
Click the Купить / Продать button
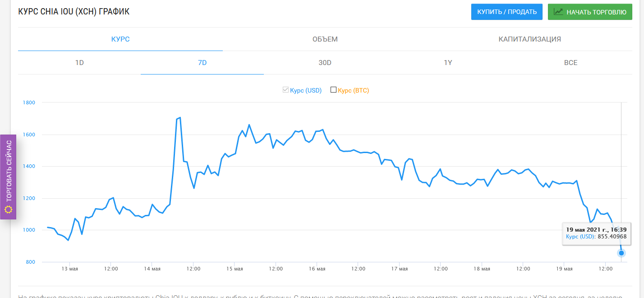click(507, 12)
